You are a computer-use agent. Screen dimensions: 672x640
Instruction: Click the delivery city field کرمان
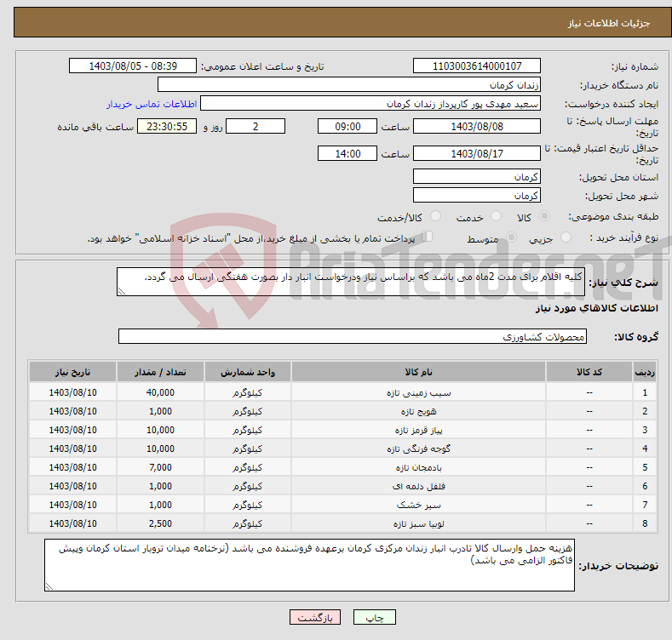coord(477,196)
